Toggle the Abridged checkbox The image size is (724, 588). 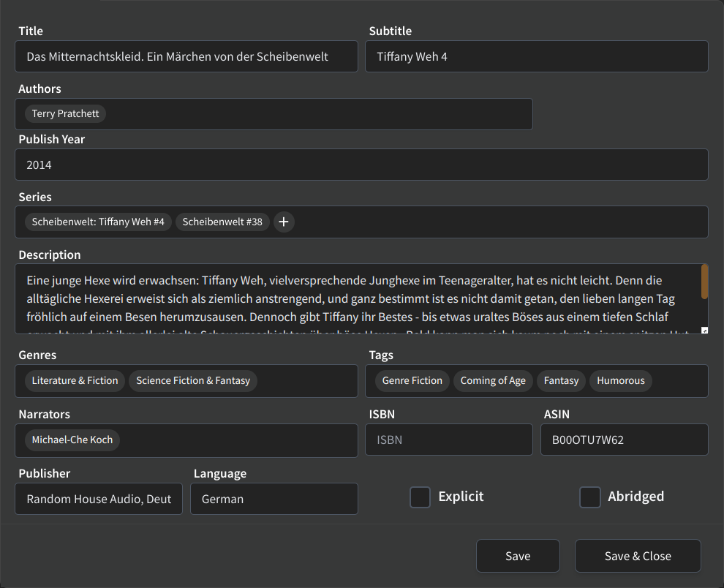589,497
